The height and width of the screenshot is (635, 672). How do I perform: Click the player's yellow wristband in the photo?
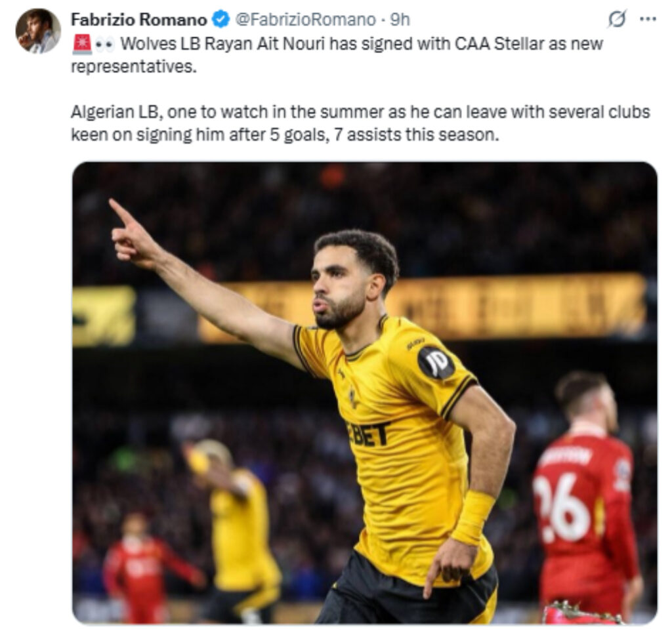pos(472,517)
